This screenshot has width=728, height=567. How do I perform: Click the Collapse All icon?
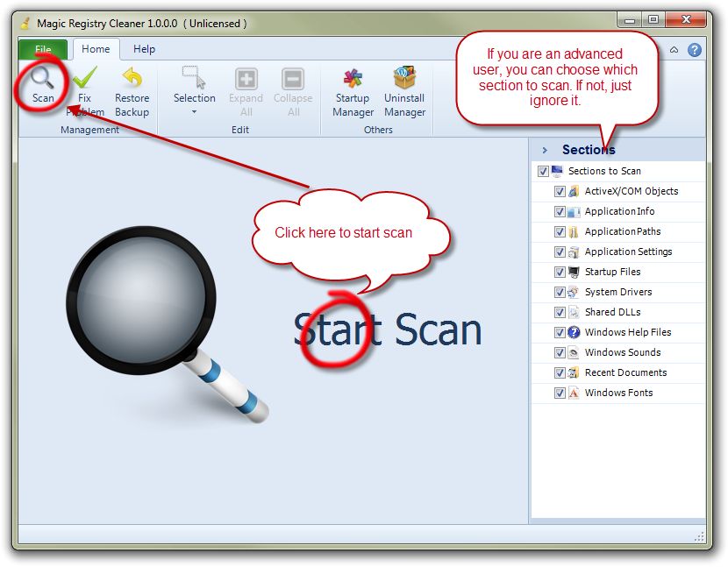click(293, 78)
